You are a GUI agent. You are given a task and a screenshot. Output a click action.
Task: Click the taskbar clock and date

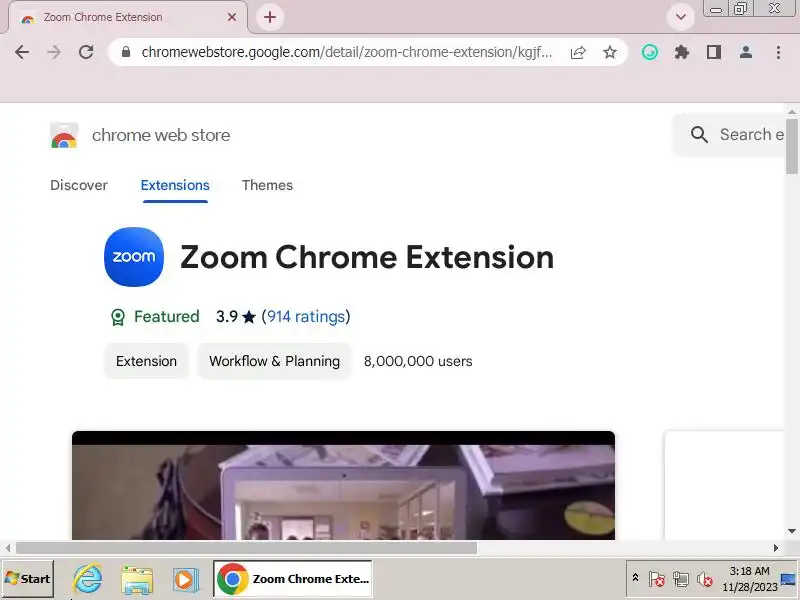click(x=749, y=579)
